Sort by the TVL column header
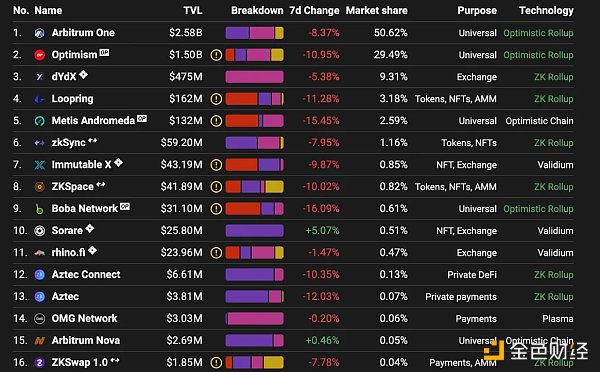Image resolution: width=600 pixels, height=372 pixels. coord(193,10)
